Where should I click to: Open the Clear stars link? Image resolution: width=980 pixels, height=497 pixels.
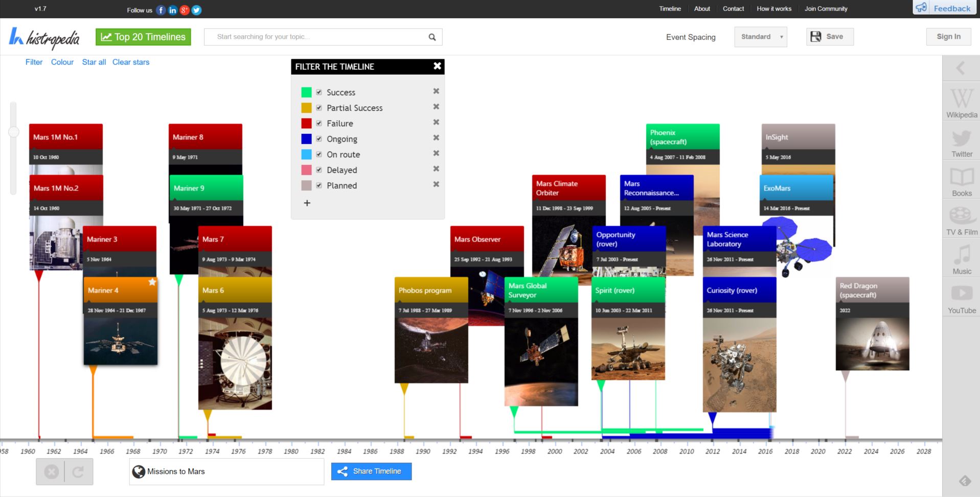tap(131, 62)
